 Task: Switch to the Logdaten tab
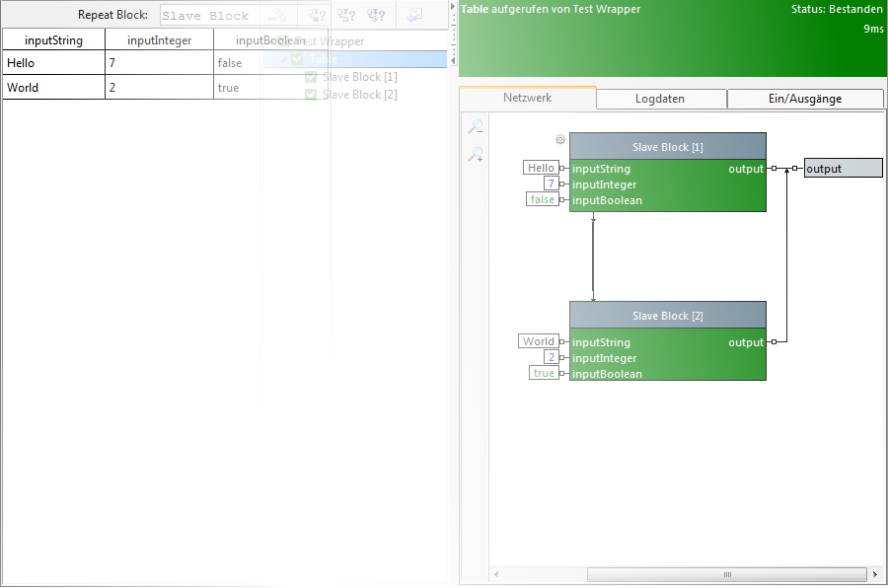coord(660,99)
